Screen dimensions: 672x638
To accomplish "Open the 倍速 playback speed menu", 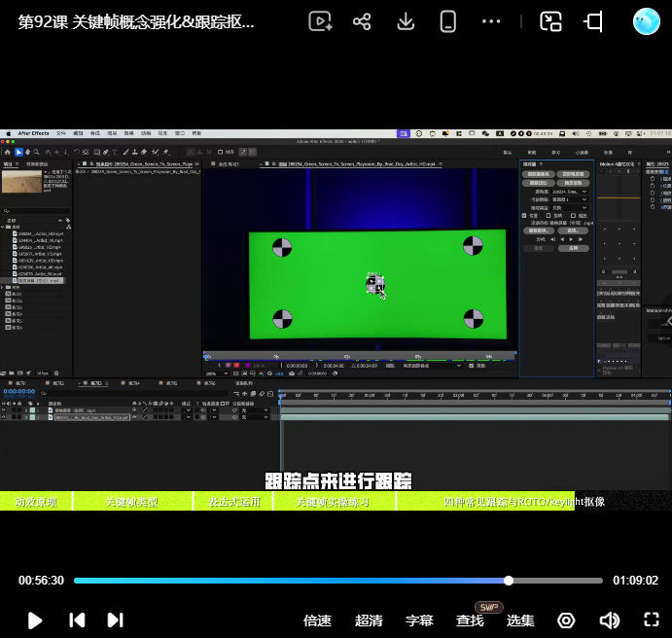I will [x=317, y=620].
